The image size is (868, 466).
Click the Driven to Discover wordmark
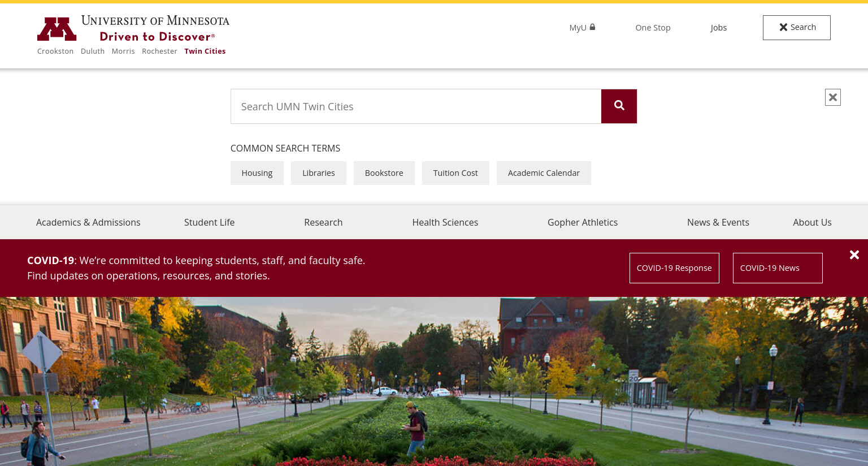[157, 37]
